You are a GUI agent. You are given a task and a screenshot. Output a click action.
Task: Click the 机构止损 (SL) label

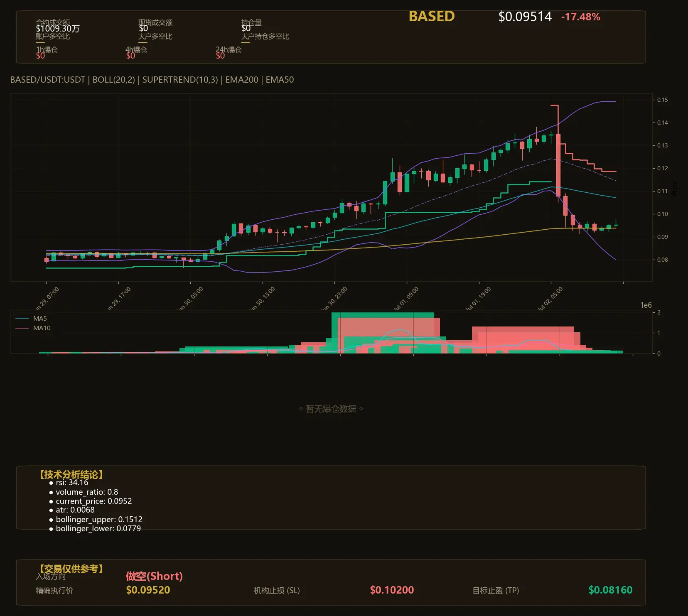[277, 590]
